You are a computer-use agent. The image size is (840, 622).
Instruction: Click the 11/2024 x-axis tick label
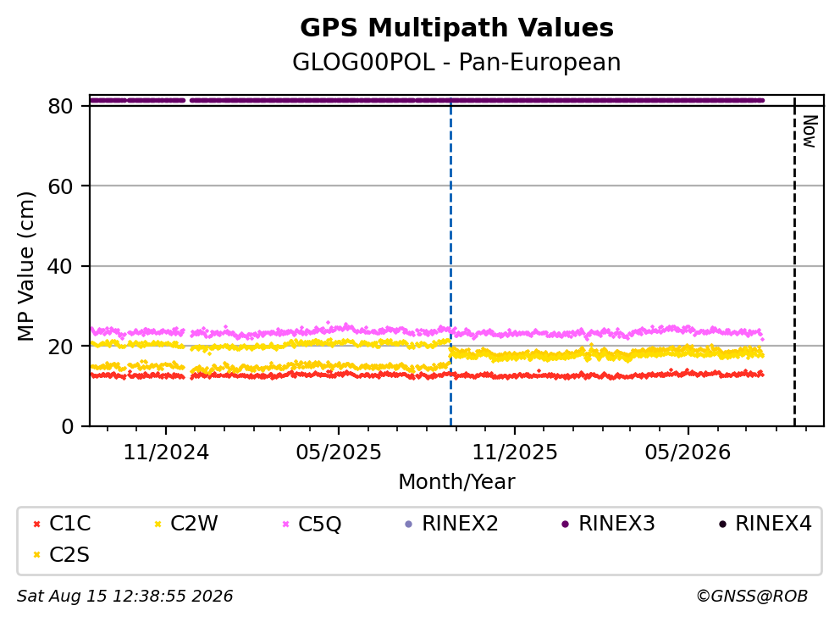166,453
